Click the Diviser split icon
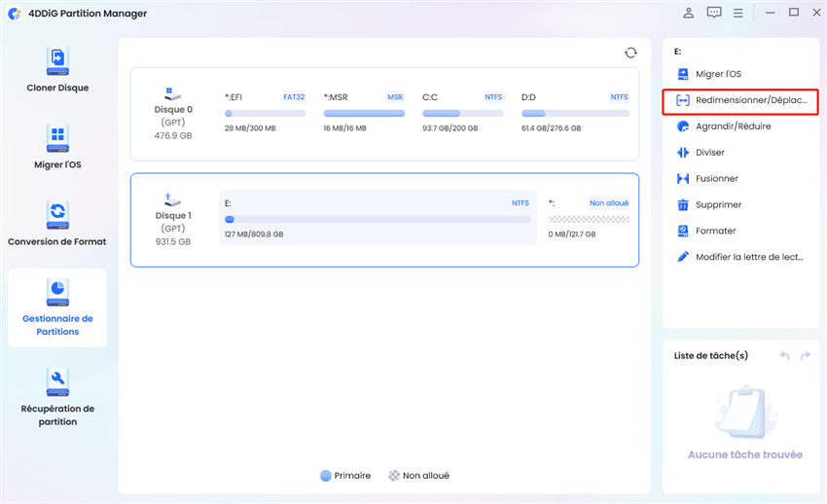 683,153
